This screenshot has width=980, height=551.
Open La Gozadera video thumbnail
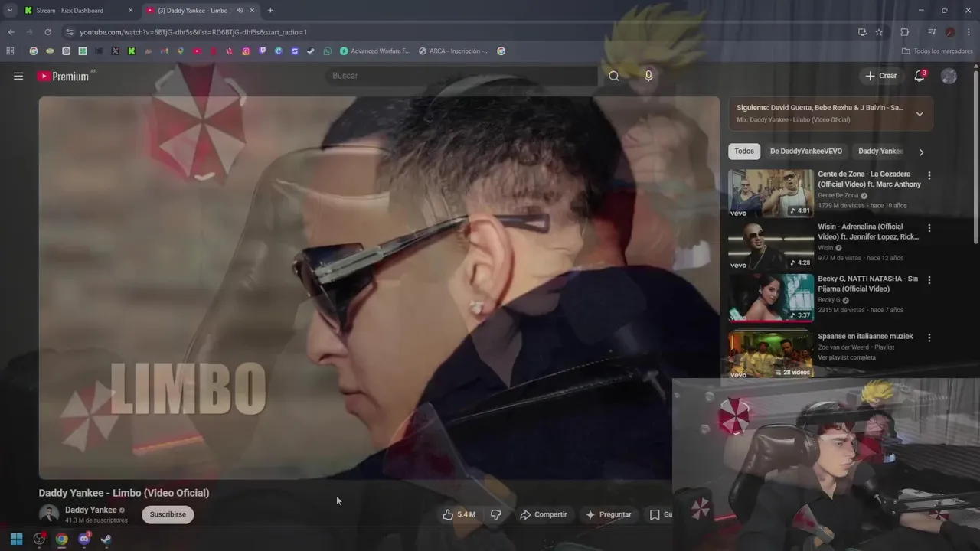click(x=770, y=194)
